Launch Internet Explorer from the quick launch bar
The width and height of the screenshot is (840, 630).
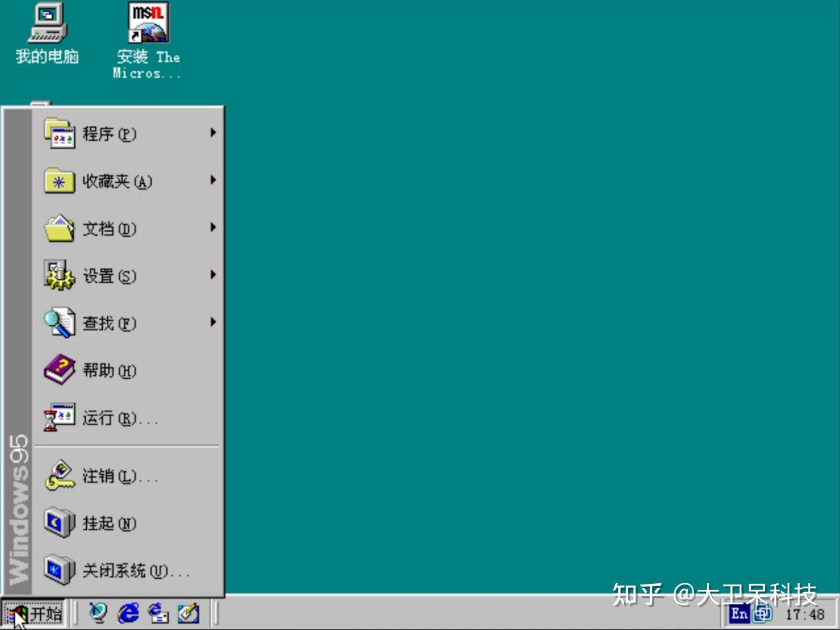click(127, 614)
